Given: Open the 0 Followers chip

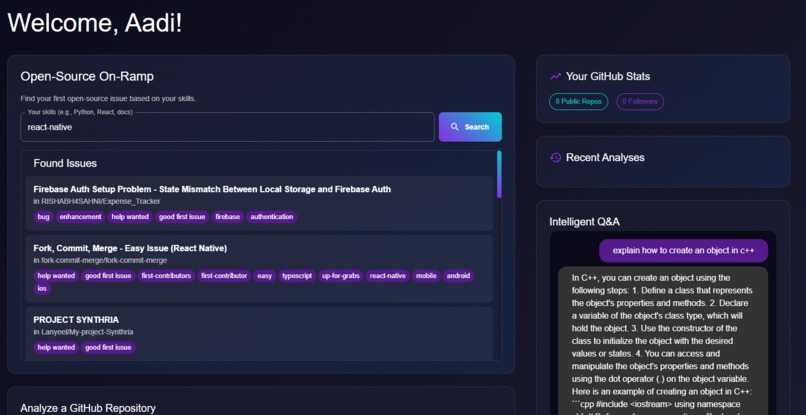Looking at the screenshot, I should click(x=640, y=101).
